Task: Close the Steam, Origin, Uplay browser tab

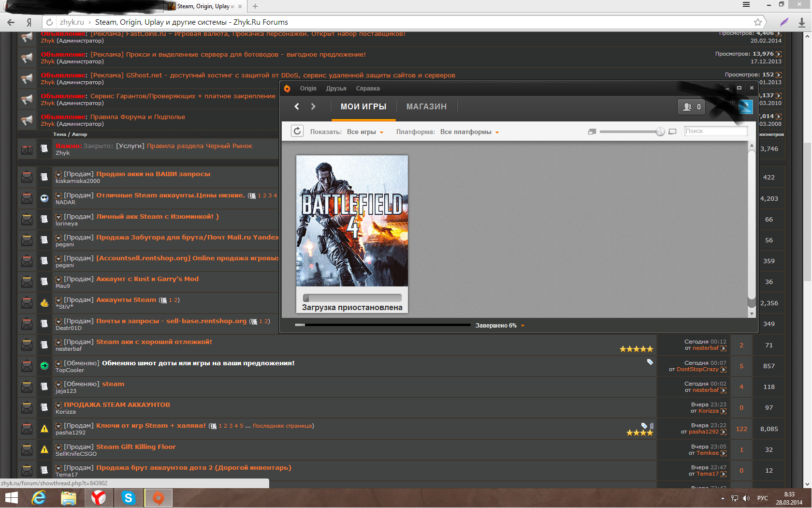Action: [x=240, y=6]
